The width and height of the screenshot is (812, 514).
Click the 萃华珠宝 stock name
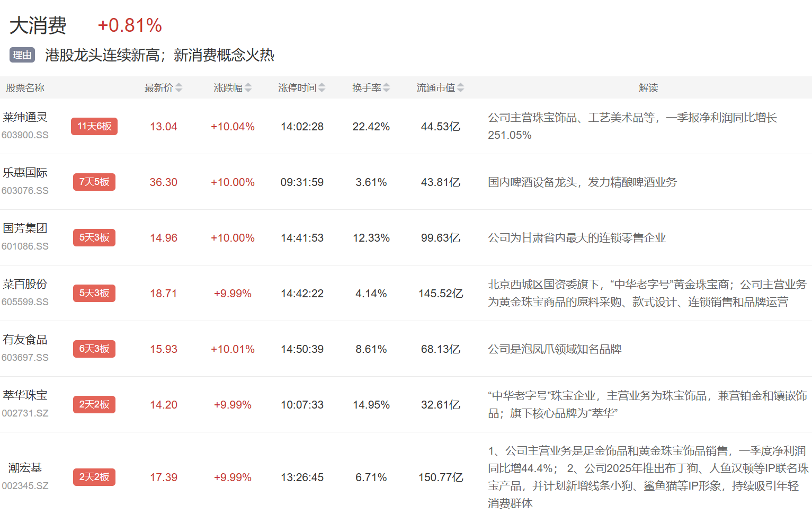[25, 396]
